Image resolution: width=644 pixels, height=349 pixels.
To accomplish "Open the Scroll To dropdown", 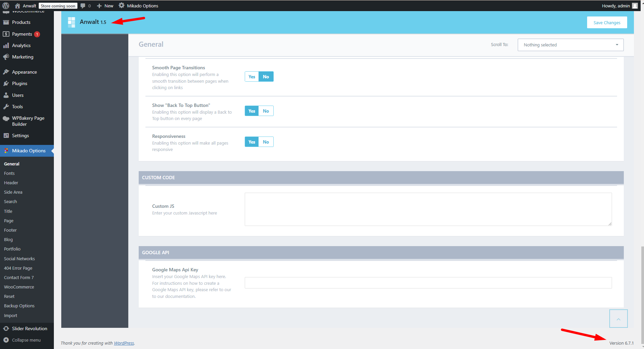I will pyautogui.click(x=571, y=45).
